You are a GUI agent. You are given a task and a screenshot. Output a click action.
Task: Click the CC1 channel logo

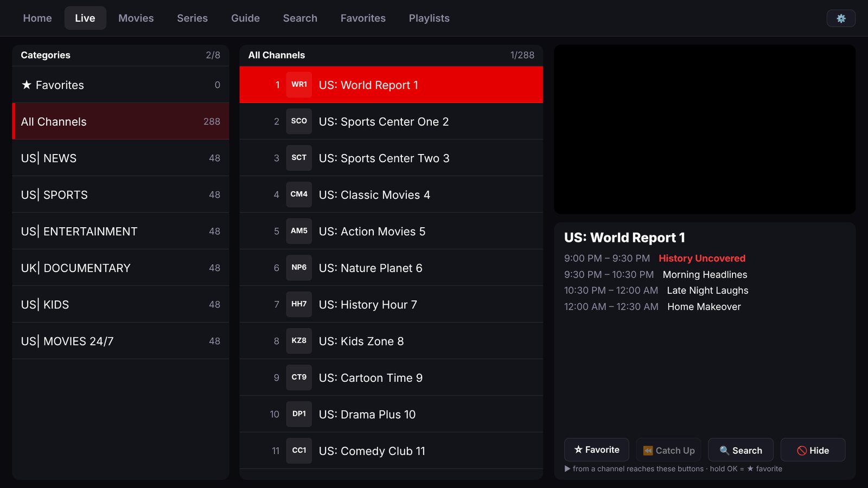[299, 451]
